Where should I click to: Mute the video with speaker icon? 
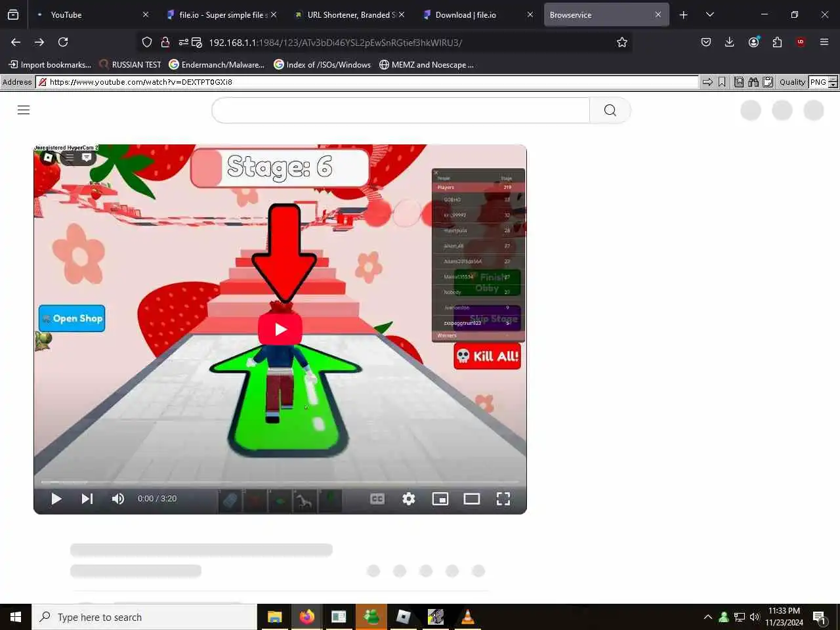(x=118, y=499)
